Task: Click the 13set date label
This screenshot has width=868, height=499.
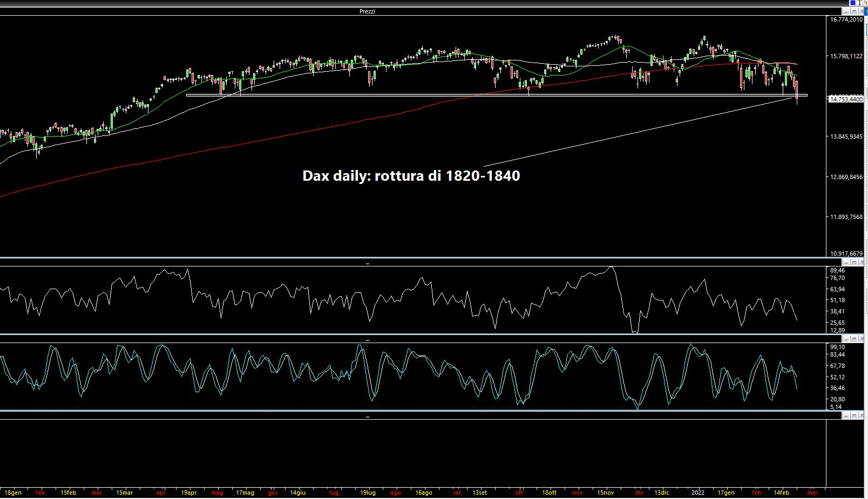Action: [480, 493]
